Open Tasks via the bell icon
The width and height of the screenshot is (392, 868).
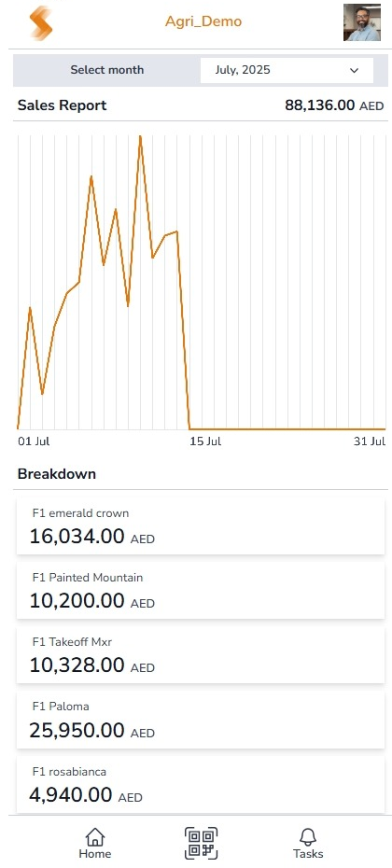click(308, 843)
